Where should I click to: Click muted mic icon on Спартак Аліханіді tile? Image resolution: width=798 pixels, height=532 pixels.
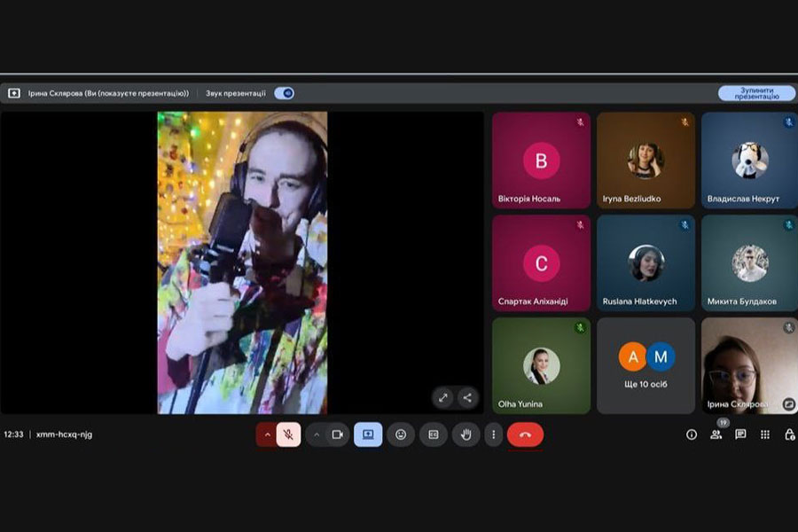tap(580, 225)
